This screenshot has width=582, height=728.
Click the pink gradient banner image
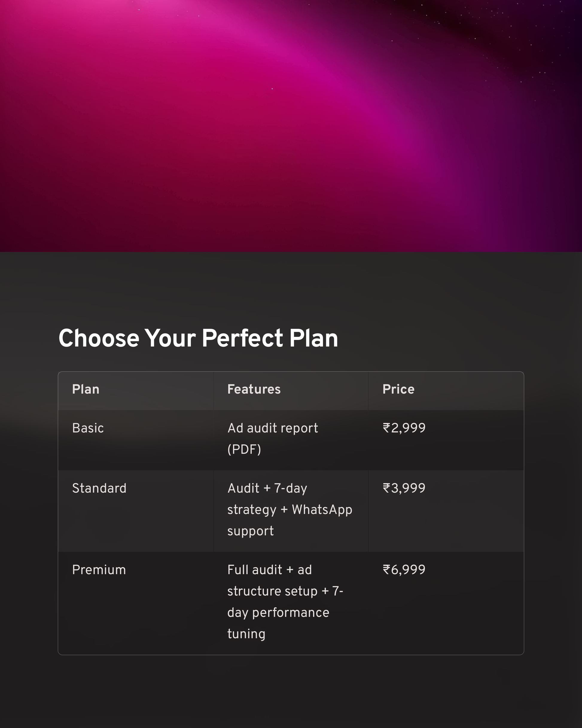[291, 126]
